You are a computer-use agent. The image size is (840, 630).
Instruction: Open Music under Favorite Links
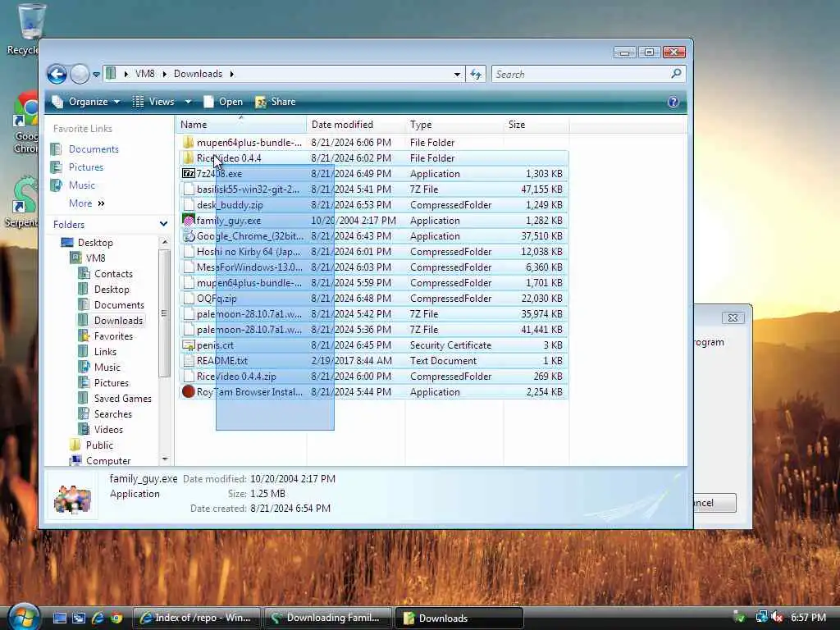tap(73, 185)
